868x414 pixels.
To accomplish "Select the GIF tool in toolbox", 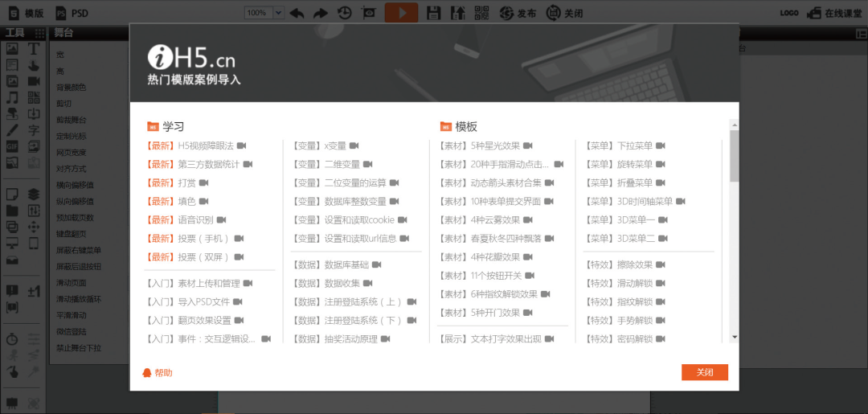I will (x=12, y=146).
